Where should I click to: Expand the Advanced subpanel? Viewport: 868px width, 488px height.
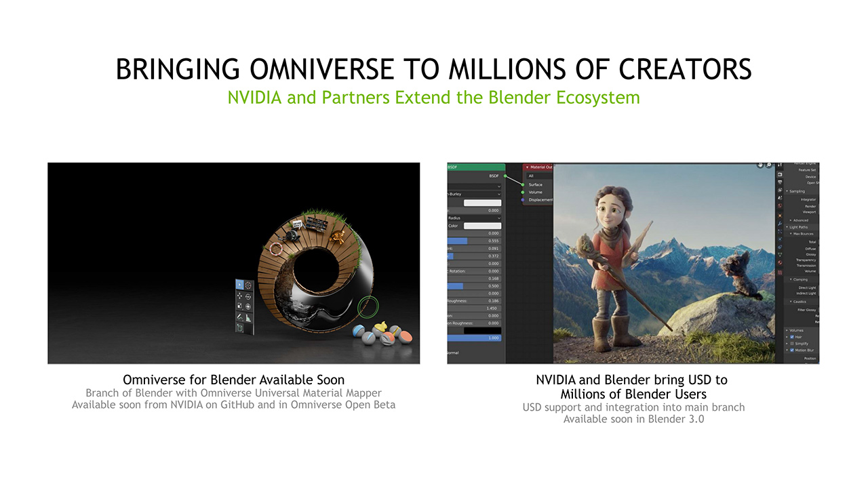791,220
